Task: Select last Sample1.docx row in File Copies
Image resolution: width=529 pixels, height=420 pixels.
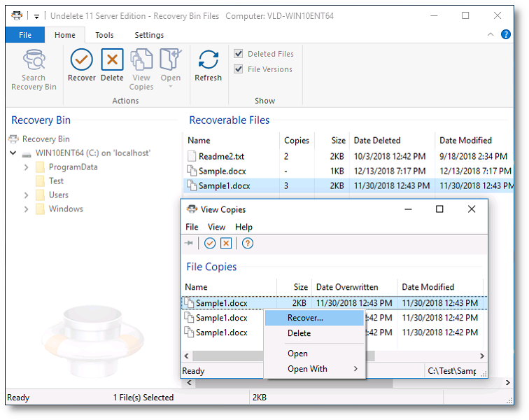Action: click(223, 332)
